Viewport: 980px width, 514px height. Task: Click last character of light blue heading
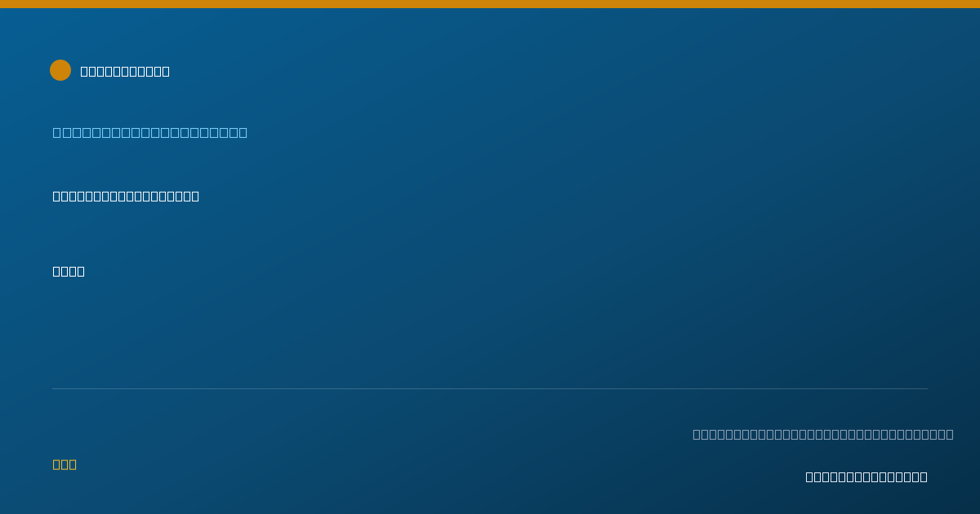(243, 132)
